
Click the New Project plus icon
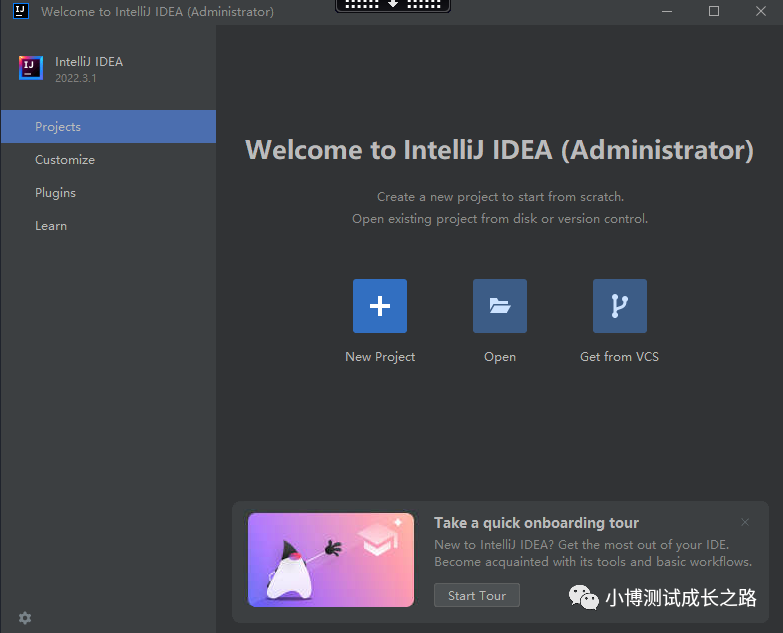tap(380, 306)
